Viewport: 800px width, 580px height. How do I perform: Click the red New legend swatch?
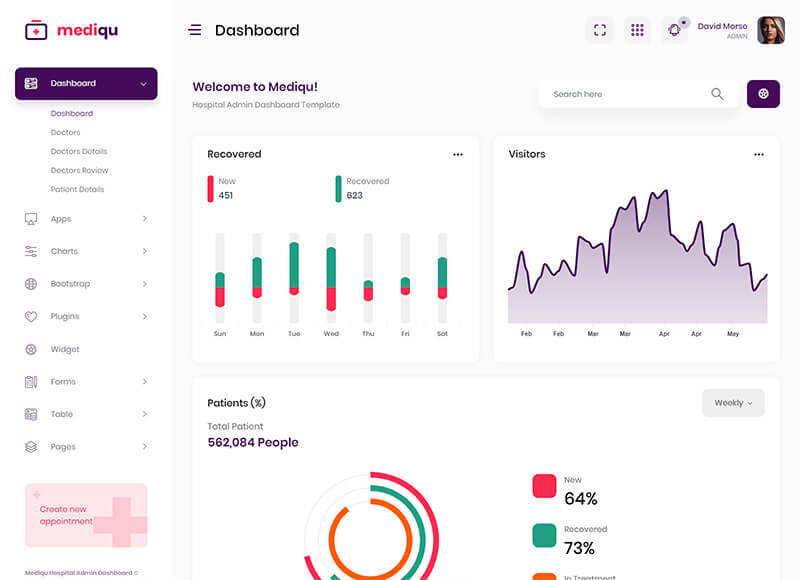(544, 486)
